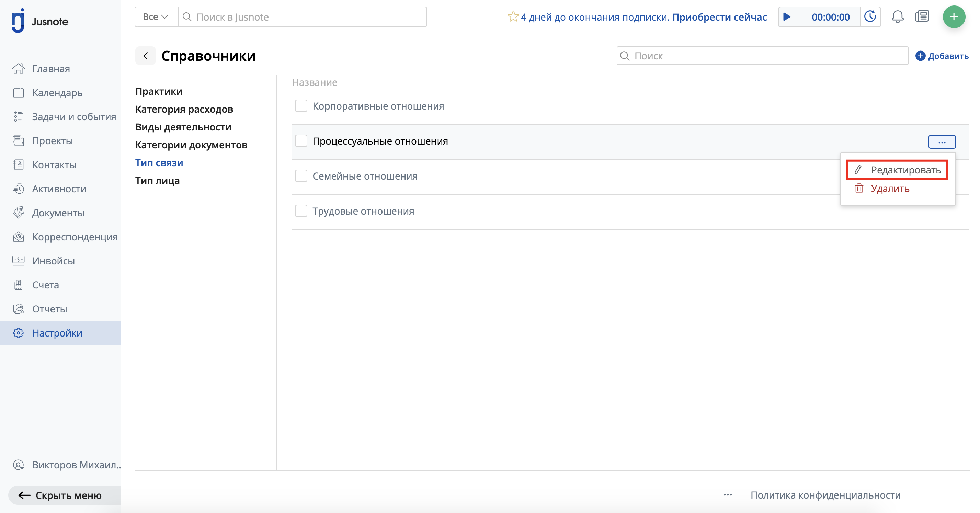Viewport: 980px width, 513px height.
Task: Click the Корпоративные отношения row text
Action: tap(378, 106)
